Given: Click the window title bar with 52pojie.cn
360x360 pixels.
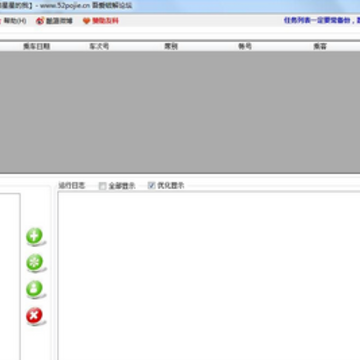Looking at the screenshot, I should 180,6.
